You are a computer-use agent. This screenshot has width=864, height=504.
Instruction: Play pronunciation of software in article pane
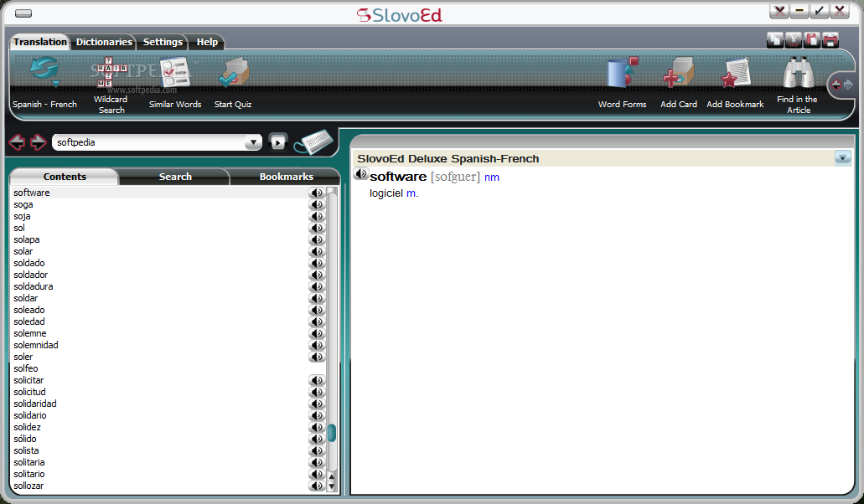coord(361,174)
